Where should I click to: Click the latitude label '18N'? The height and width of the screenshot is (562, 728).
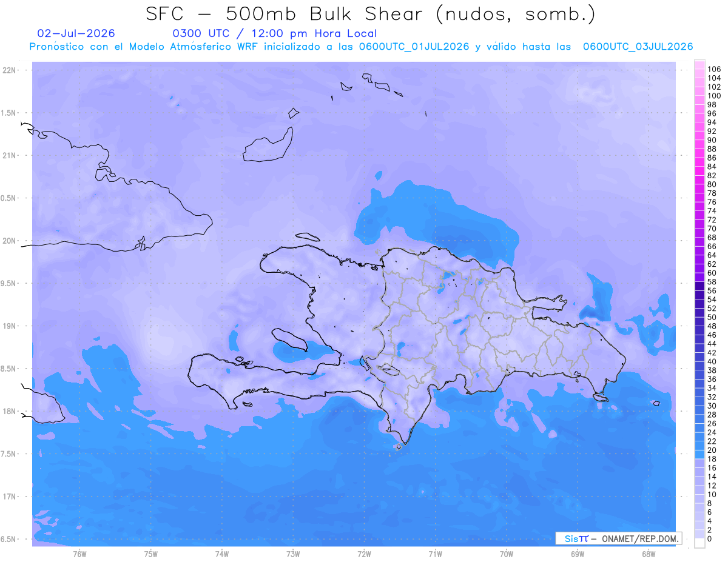click(9, 411)
